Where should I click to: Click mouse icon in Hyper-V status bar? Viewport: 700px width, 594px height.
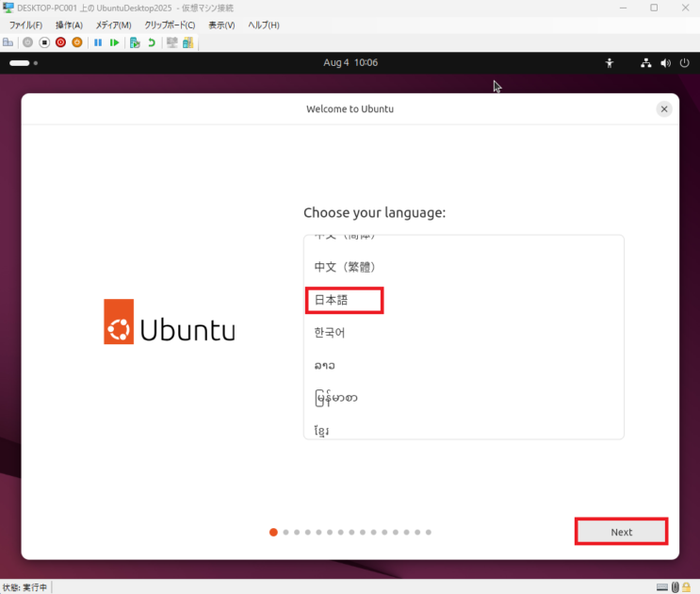click(x=675, y=586)
